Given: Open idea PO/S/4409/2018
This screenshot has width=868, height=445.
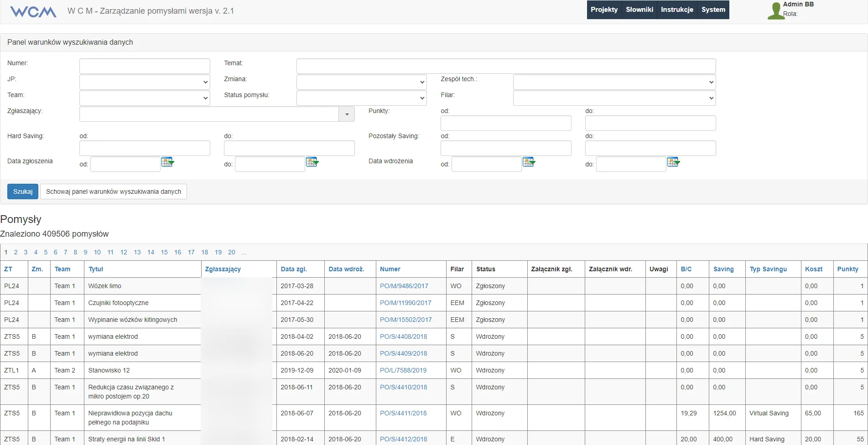Looking at the screenshot, I should coord(404,353).
